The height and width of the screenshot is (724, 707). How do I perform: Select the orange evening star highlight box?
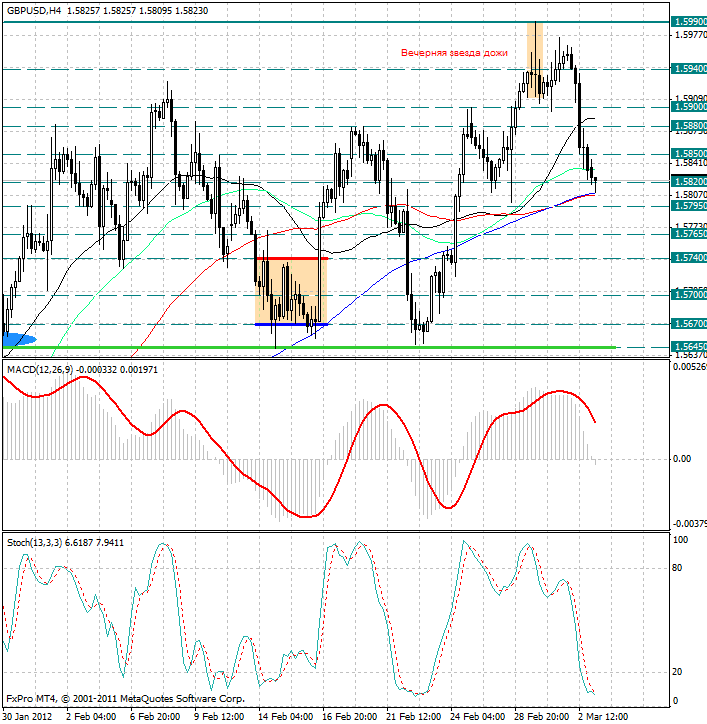pyautogui.click(x=535, y=60)
